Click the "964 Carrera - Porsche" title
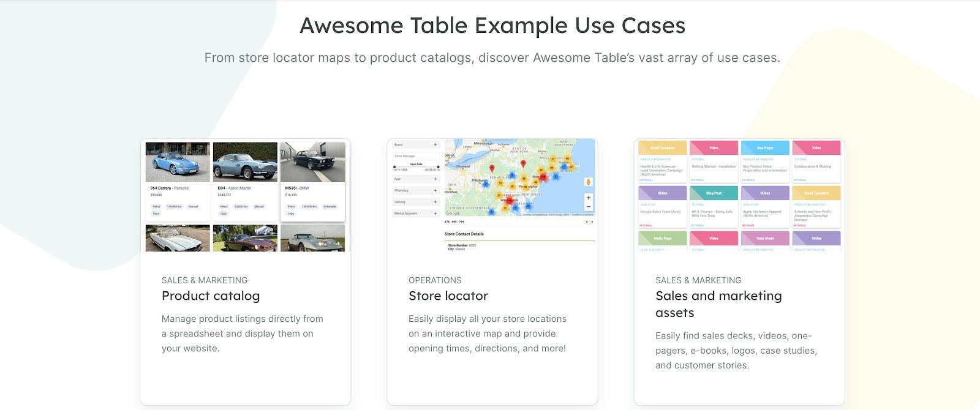The image size is (980, 410). pyautogui.click(x=170, y=188)
